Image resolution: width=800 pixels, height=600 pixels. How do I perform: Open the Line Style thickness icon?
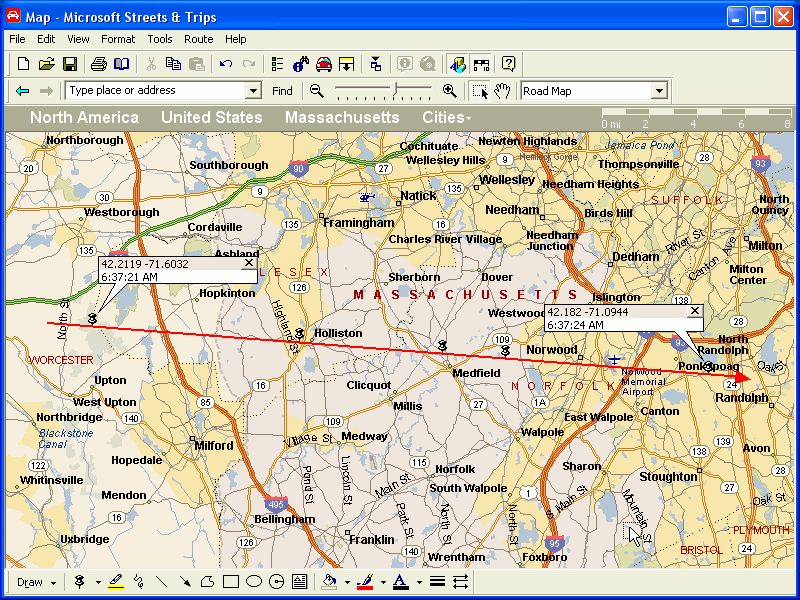(x=437, y=582)
